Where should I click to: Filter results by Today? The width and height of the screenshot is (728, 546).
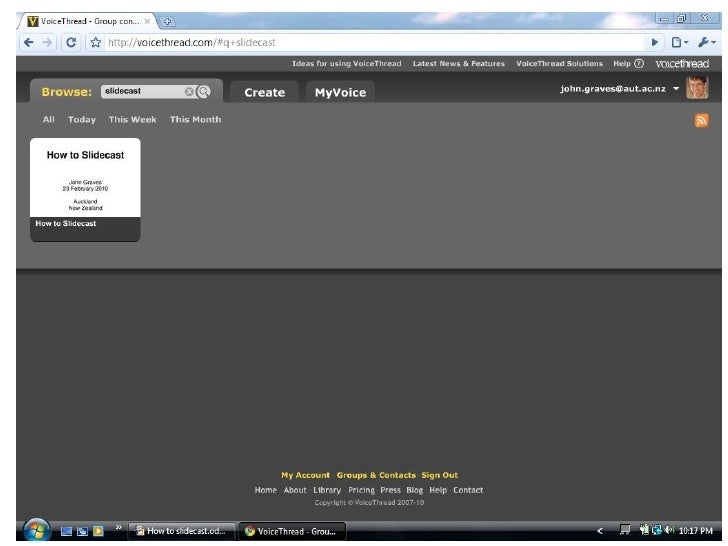pos(82,120)
